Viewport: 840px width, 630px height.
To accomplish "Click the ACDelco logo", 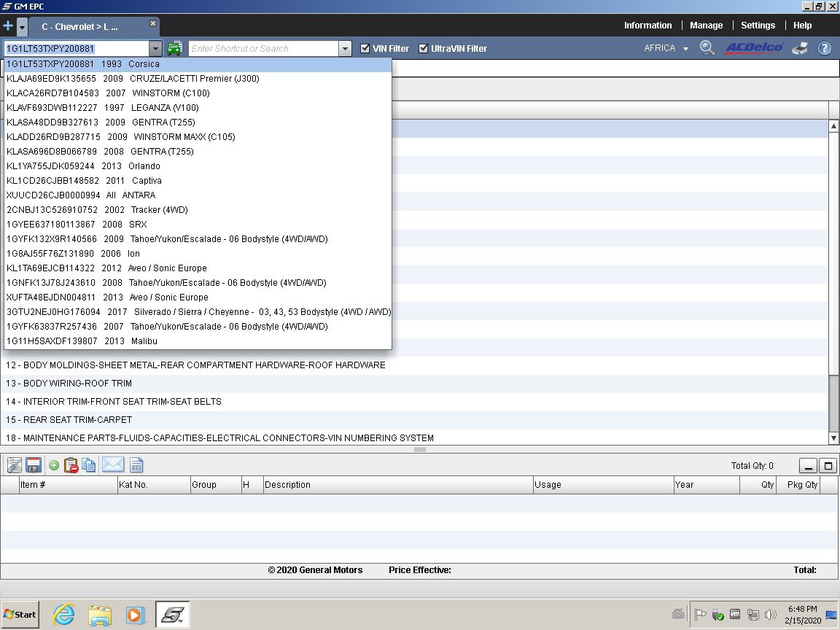I will click(753, 48).
